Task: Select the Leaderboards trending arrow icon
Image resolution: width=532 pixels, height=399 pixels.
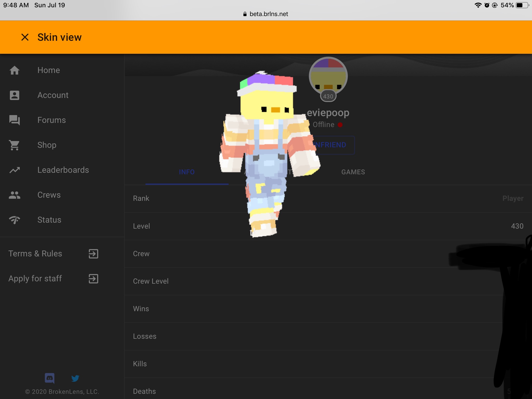Action: point(15,170)
